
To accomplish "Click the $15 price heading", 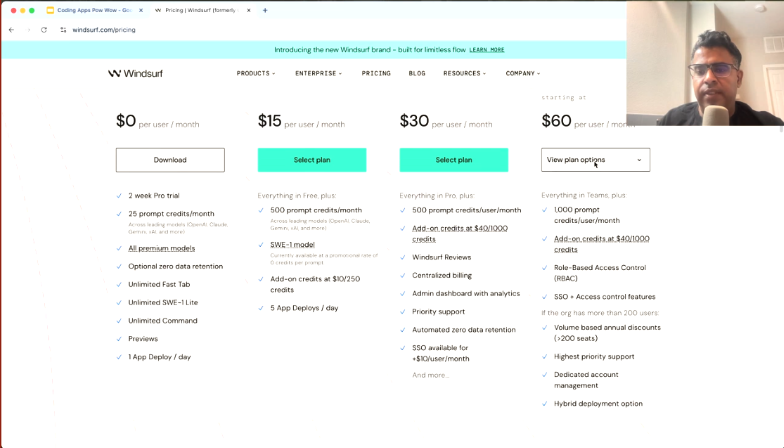I will 270,121.
